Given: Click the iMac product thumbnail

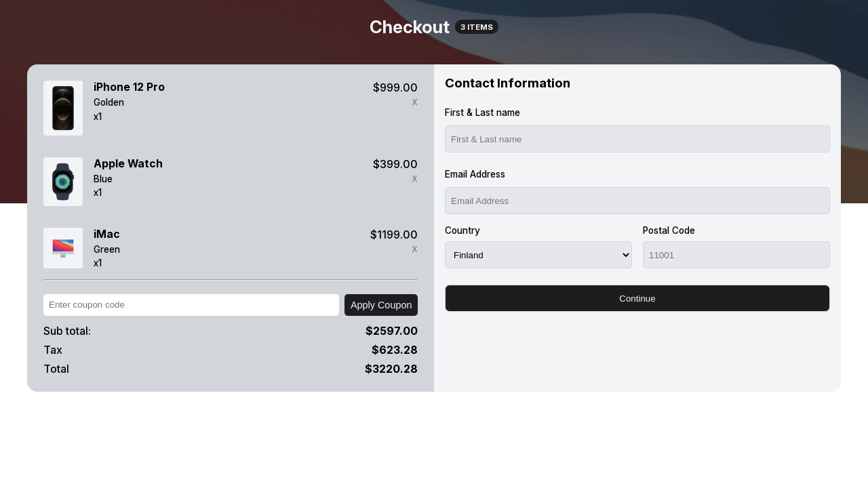Looking at the screenshot, I should tap(63, 248).
